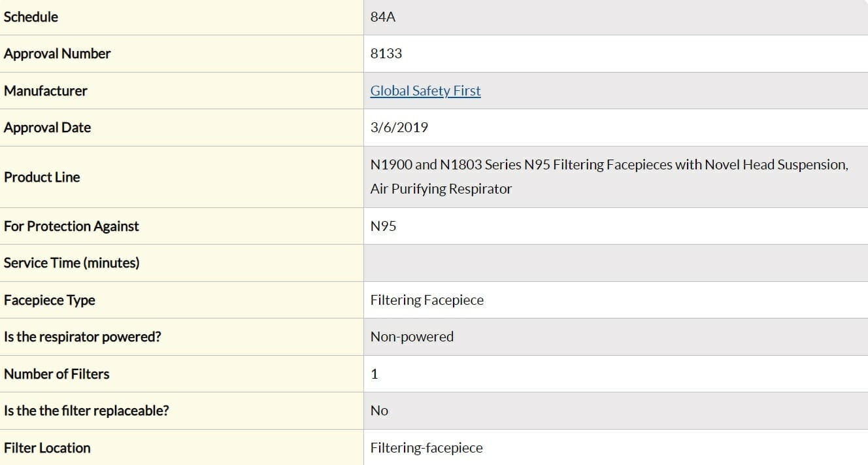Click the Facepiece Type row label
Screen dimensions: 868x465
(x=50, y=300)
